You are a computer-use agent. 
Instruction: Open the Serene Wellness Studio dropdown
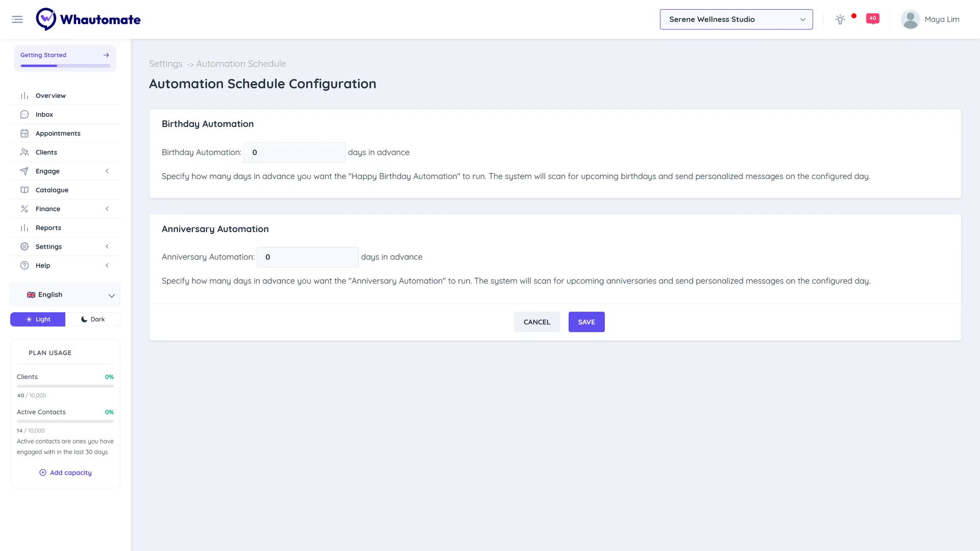736,19
